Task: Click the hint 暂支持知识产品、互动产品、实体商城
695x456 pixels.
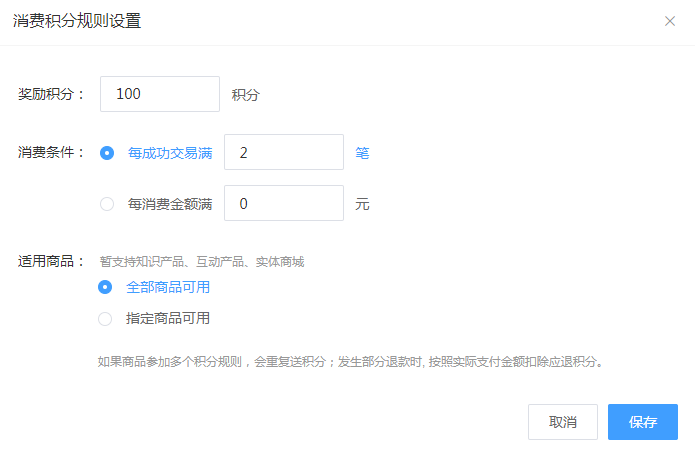Action: pyautogui.click(x=202, y=262)
